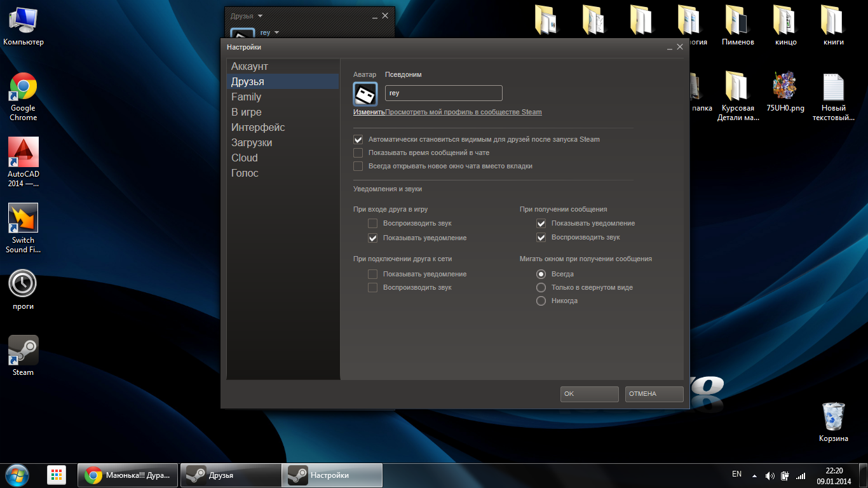
Task: Switch to Cloud settings section
Action: pyautogui.click(x=283, y=158)
